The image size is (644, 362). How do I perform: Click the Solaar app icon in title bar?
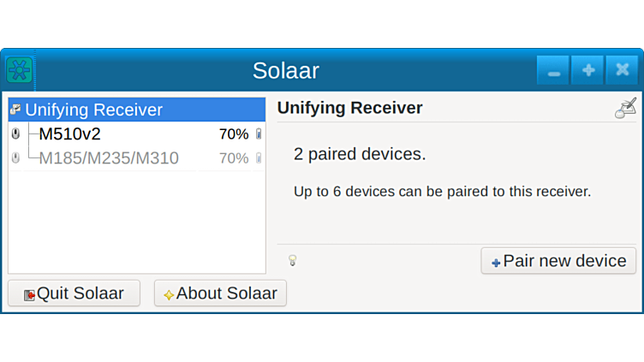coord(19,70)
